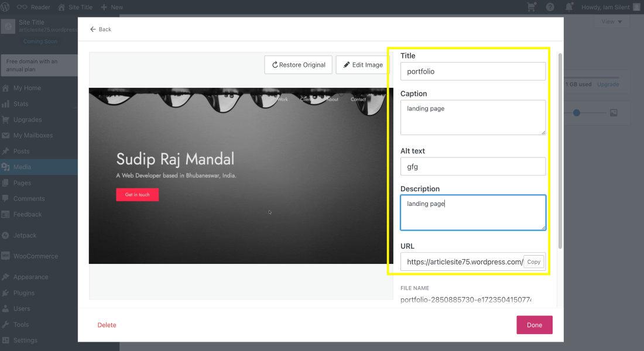Open Media in sidebar
The height and width of the screenshot is (351, 644).
pyautogui.click(x=39, y=167)
